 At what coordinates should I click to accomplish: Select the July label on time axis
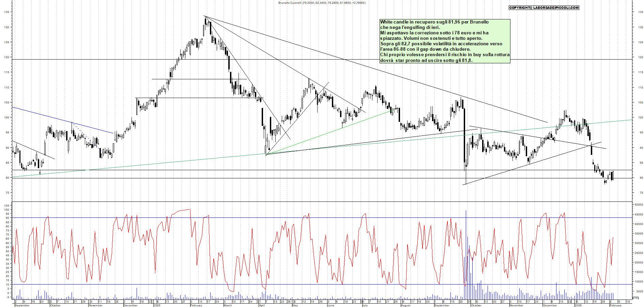pyautogui.click(x=365, y=305)
